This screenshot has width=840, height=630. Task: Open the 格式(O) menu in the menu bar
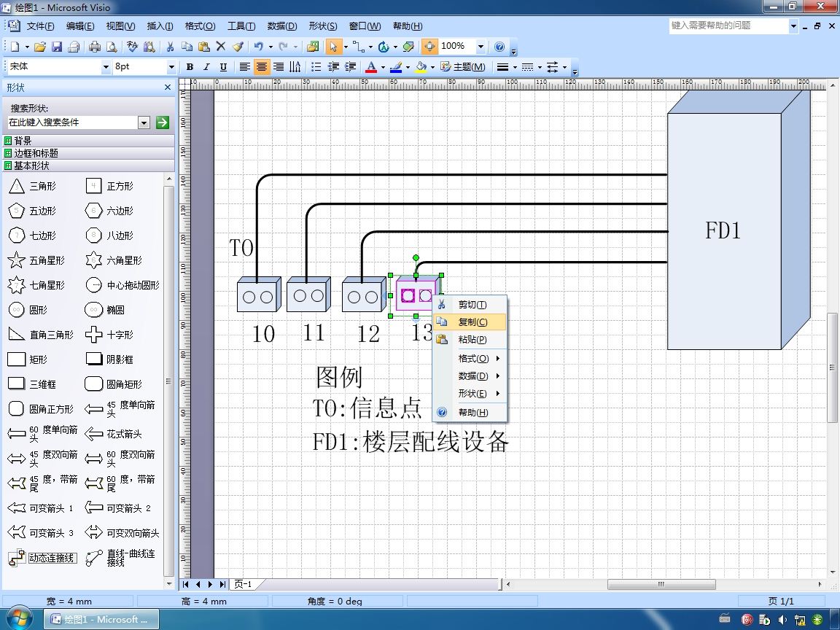pyautogui.click(x=200, y=26)
